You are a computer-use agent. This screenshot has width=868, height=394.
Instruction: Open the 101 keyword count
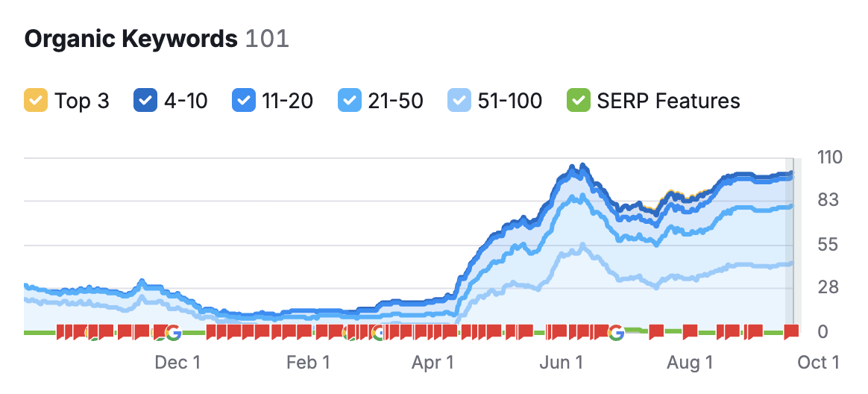(x=267, y=40)
